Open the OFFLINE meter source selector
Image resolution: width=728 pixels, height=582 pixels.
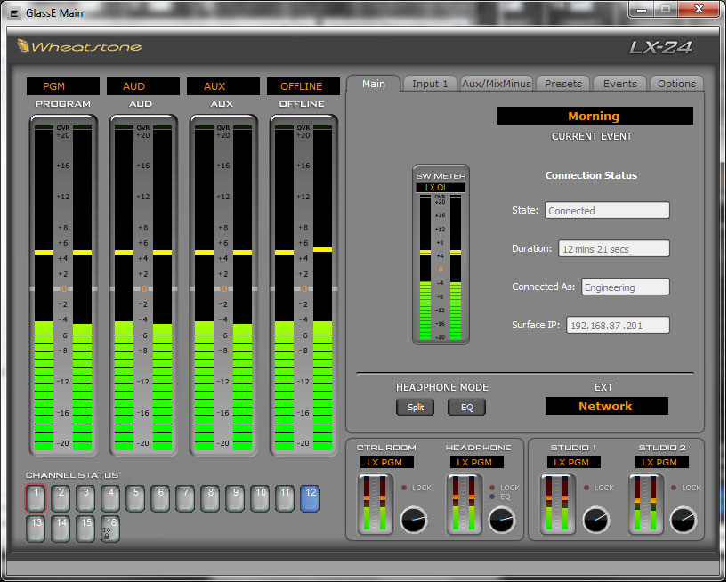coord(303,86)
